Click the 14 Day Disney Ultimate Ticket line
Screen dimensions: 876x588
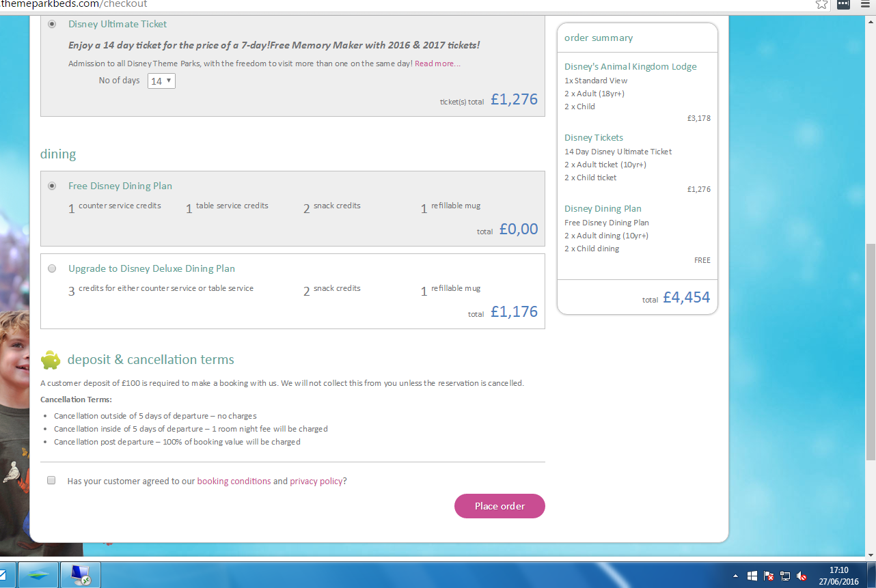[618, 152]
